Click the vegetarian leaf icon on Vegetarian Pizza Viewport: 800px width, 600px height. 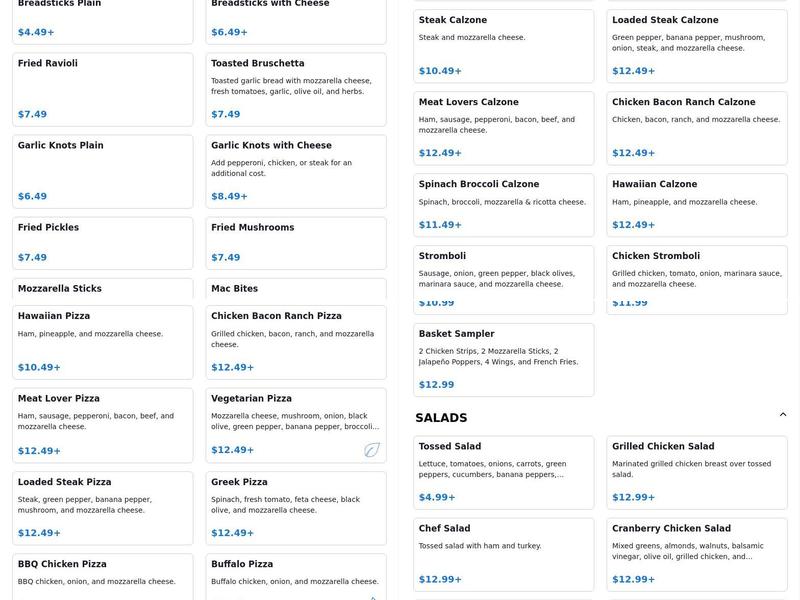(372, 450)
